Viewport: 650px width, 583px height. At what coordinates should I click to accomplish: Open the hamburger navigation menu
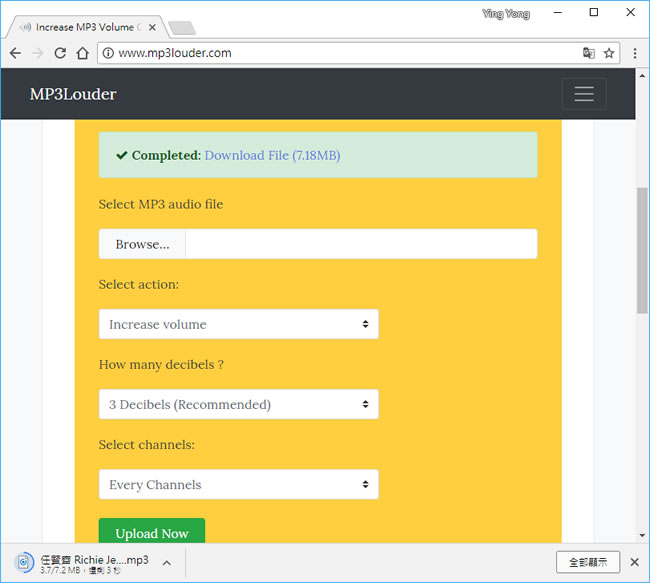click(x=583, y=94)
